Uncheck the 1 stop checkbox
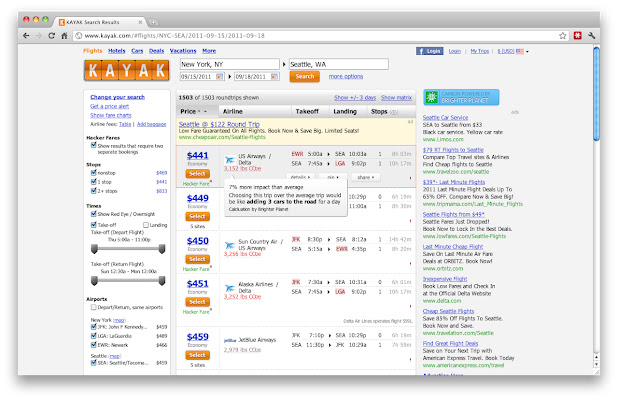 click(94, 182)
